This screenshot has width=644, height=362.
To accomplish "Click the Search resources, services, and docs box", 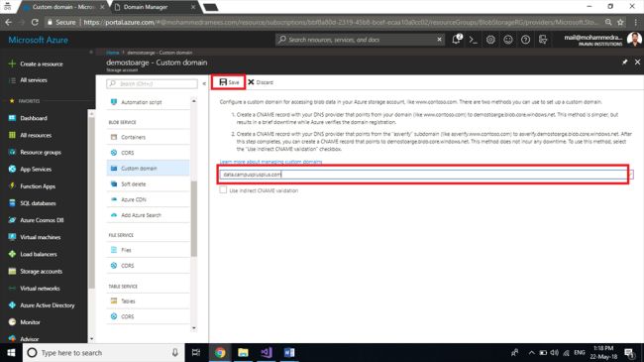I will tap(358, 40).
